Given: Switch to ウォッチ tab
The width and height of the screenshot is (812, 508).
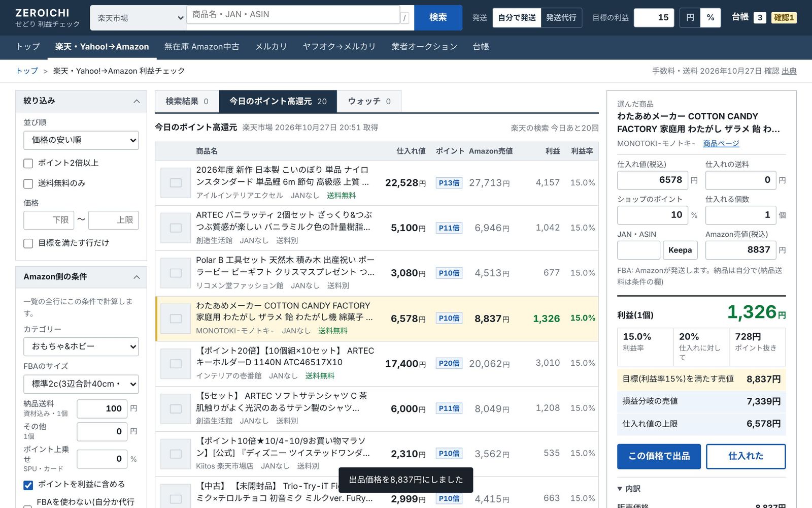Looking at the screenshot, I should 369,102.
